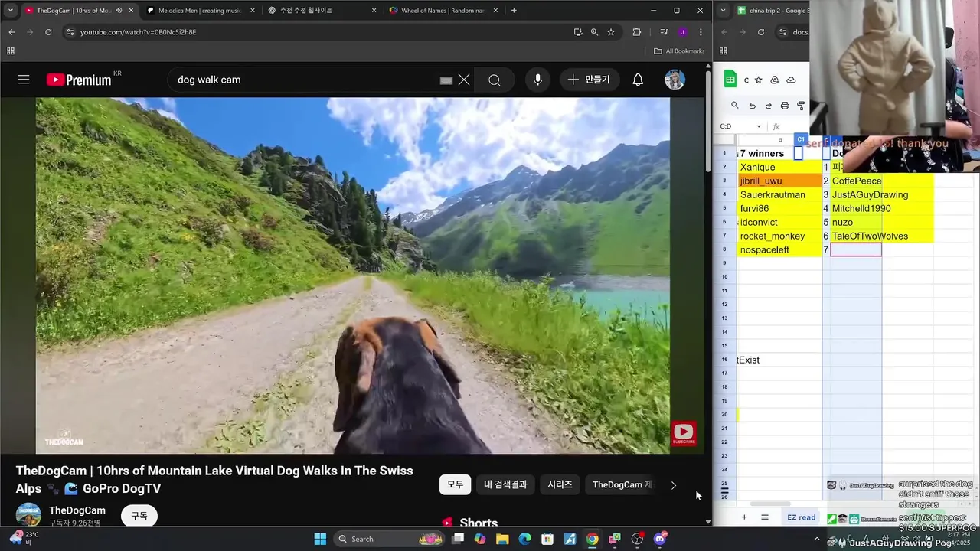Add a new sheet with the plus button

[743, 517]
